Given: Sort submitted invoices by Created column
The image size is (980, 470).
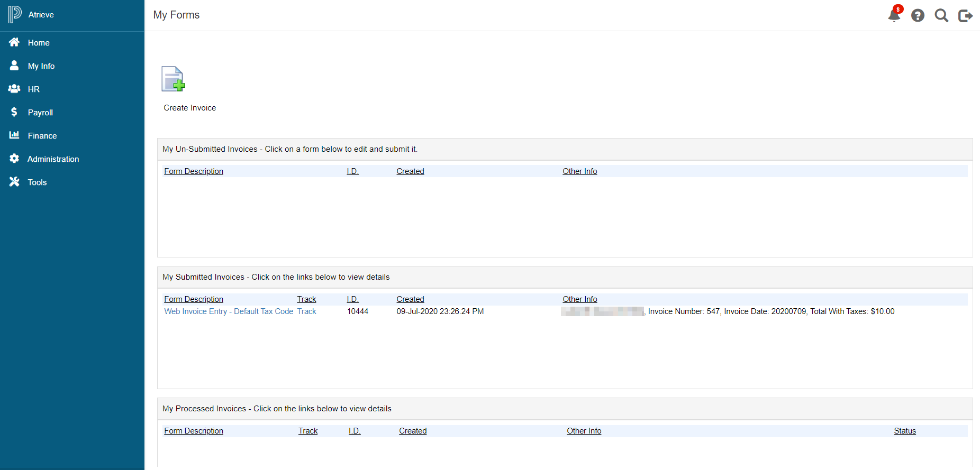Looking at the screenshot, I should pos(410,299).
